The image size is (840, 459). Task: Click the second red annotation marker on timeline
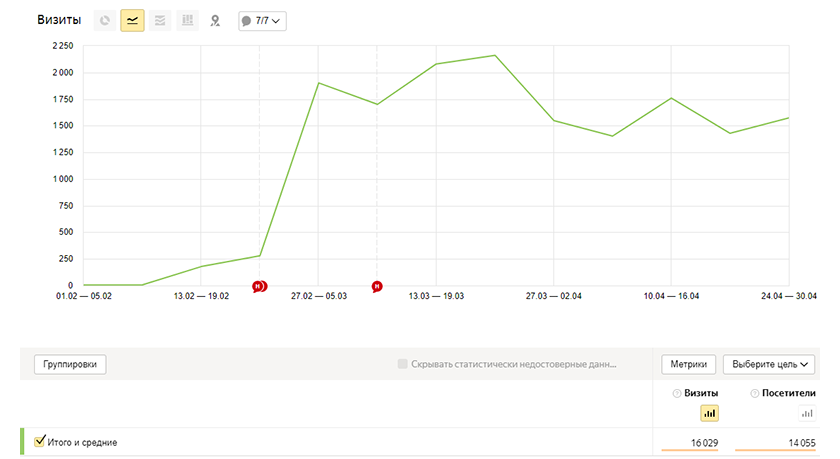[x=377, y=287]
